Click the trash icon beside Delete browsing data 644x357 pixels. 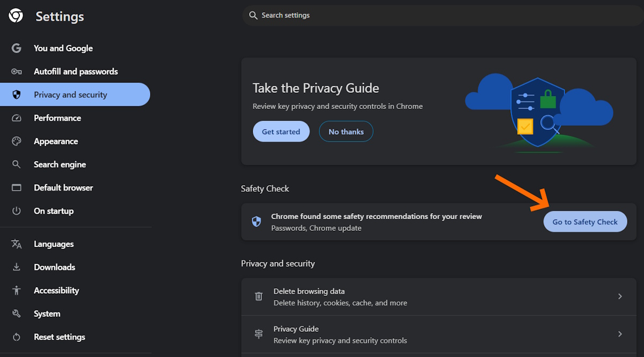pos(259,296)
